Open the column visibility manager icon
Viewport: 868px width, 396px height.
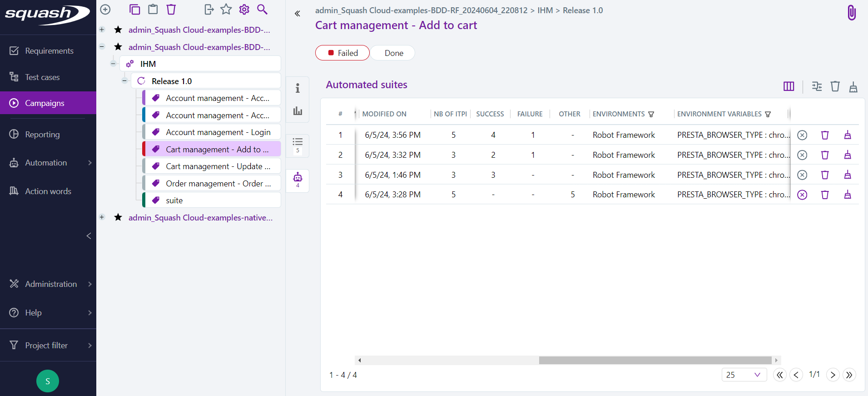pos(789,86)
